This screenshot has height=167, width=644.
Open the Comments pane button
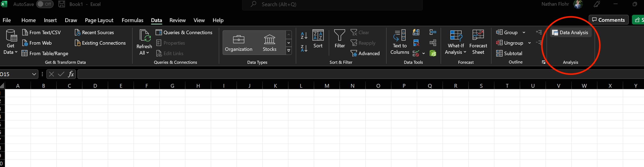point(608,20)
